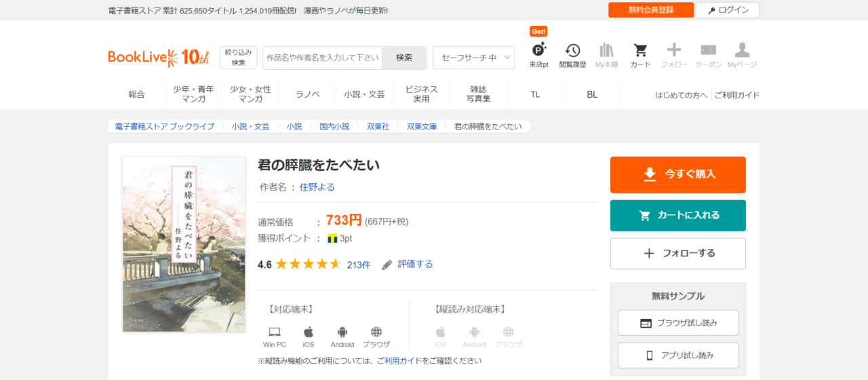Click author link 住野よる

pyautogui.click(x=317, y=187)
